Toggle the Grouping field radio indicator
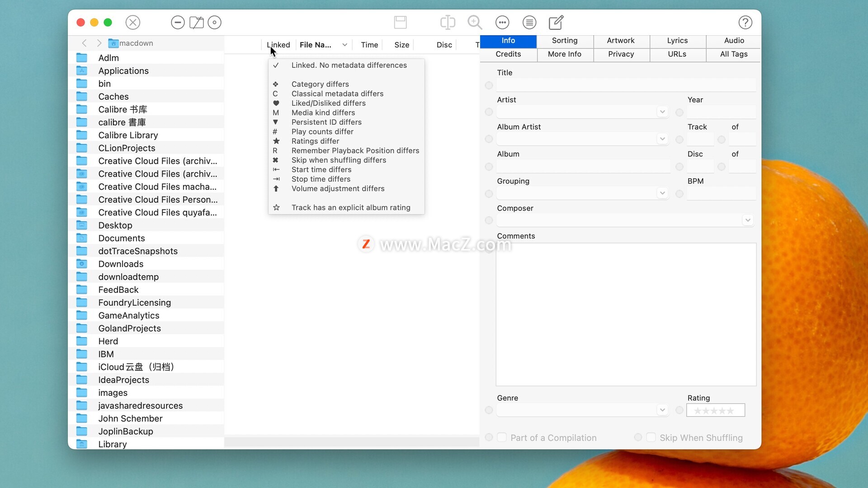 489,194
